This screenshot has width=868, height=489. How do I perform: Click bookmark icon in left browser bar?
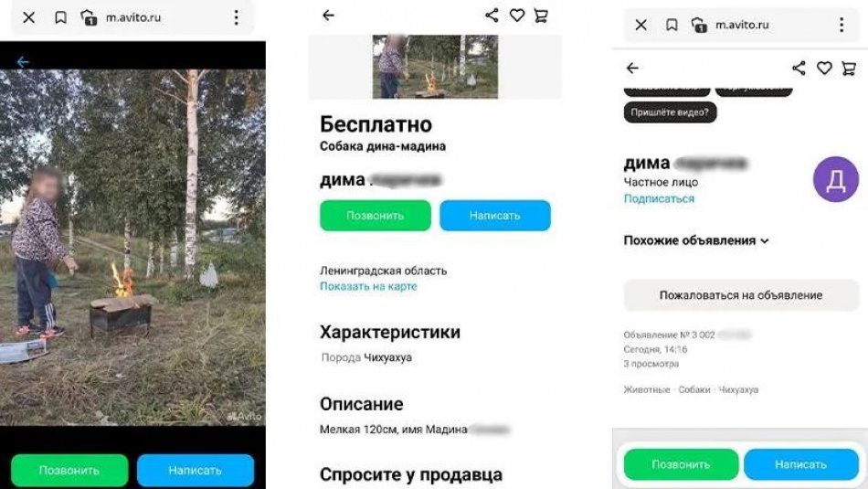coord(60,17)
